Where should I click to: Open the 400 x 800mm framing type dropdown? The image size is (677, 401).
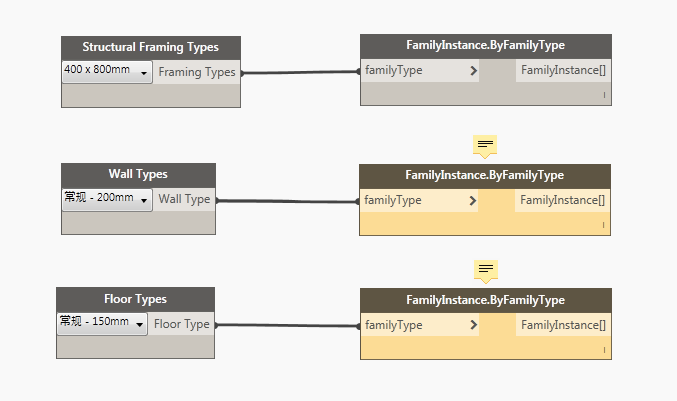(107, 72)
